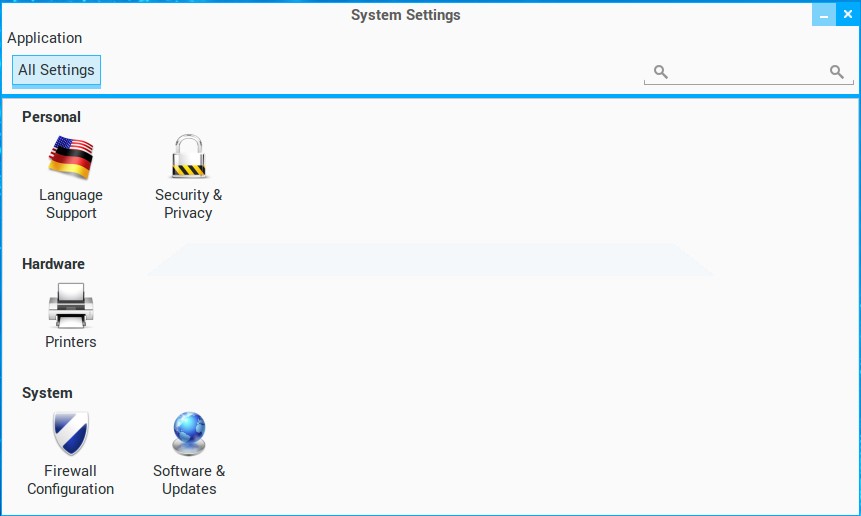Select the System section heading
Image resolution: width=861 pixels, height=516 pixels.
(47, 393)
